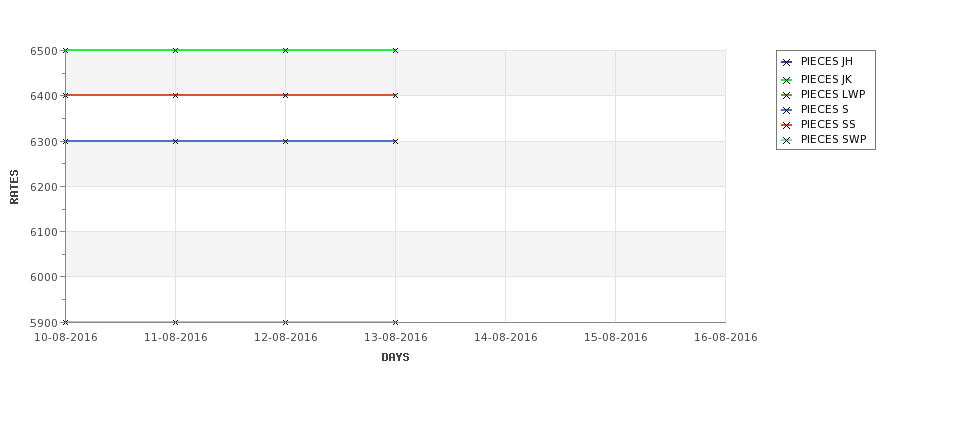
Task: Click the 5900 marker on 12-08-2016
Action: pos(285,322)
